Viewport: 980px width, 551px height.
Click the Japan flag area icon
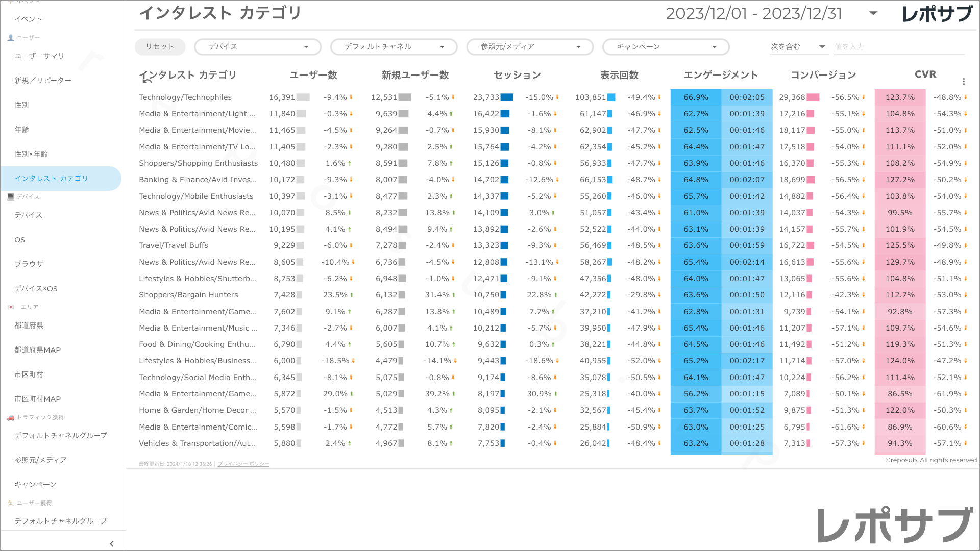pyautogui.click(x=10, y=307)
